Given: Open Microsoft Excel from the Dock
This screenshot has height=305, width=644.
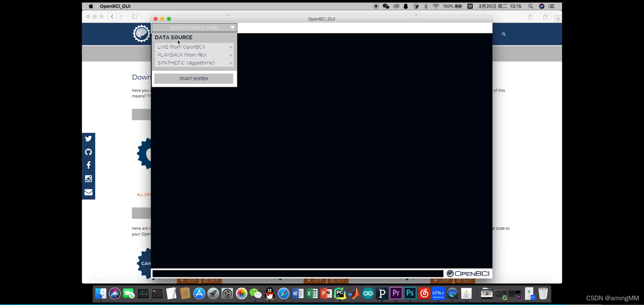Looking at the screenshot, I should [x=312, y=294].
